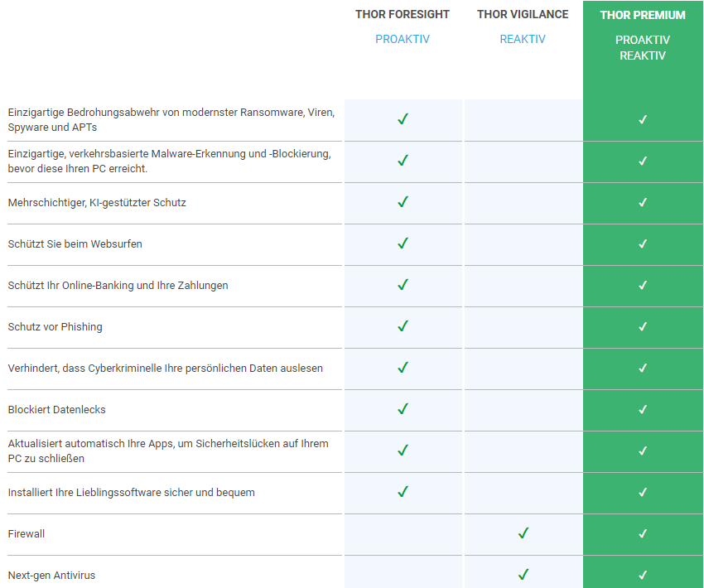Click Aktualisiert automatisch Ihre Apps feature text
This screenshot has width=704, height=588.
point(168,451)
